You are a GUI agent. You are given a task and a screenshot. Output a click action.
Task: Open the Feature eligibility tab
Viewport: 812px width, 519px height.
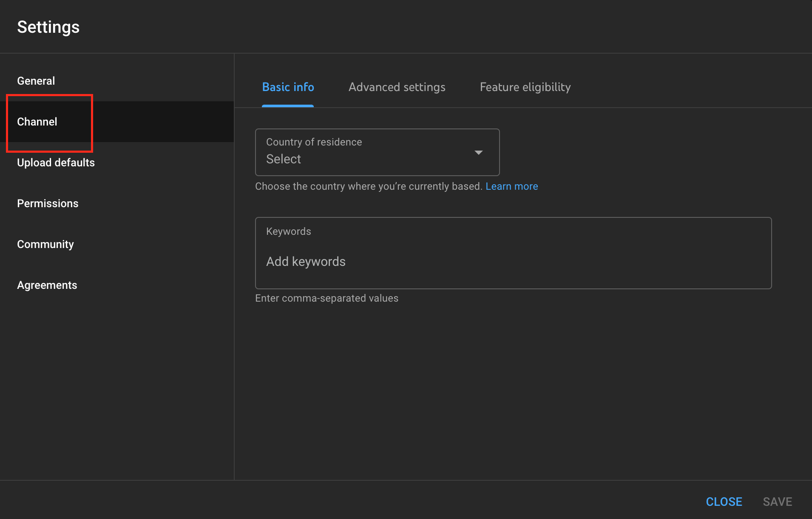pos(525,87)
